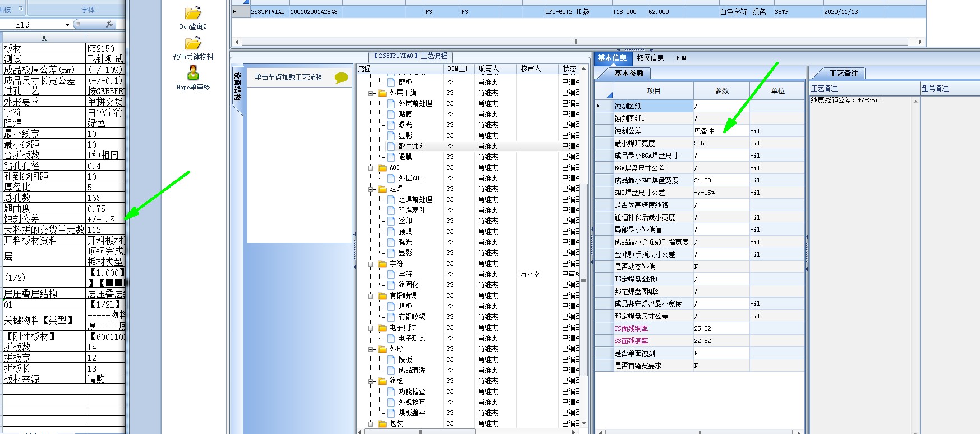Open the Bom查询2 folder icon

(193, 13)
